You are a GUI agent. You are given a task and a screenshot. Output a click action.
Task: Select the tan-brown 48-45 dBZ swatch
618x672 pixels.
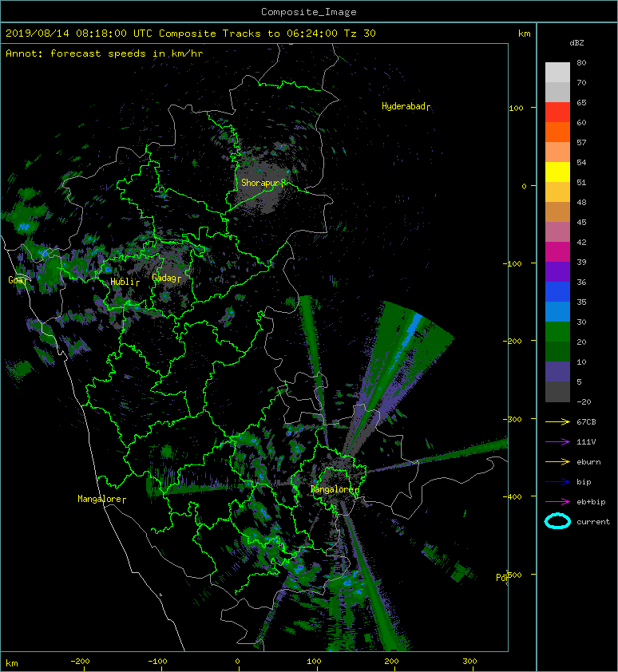click(x=557, y=211)
